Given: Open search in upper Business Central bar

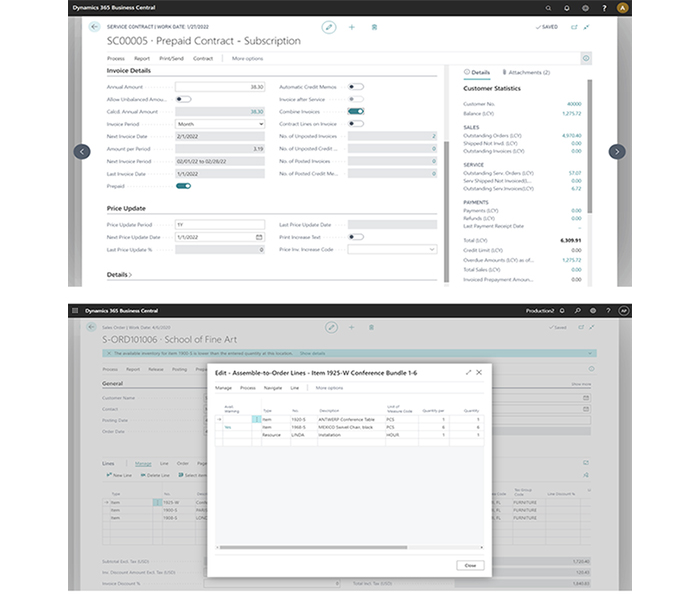Looking at the screenshot, I should coord(548,8).
